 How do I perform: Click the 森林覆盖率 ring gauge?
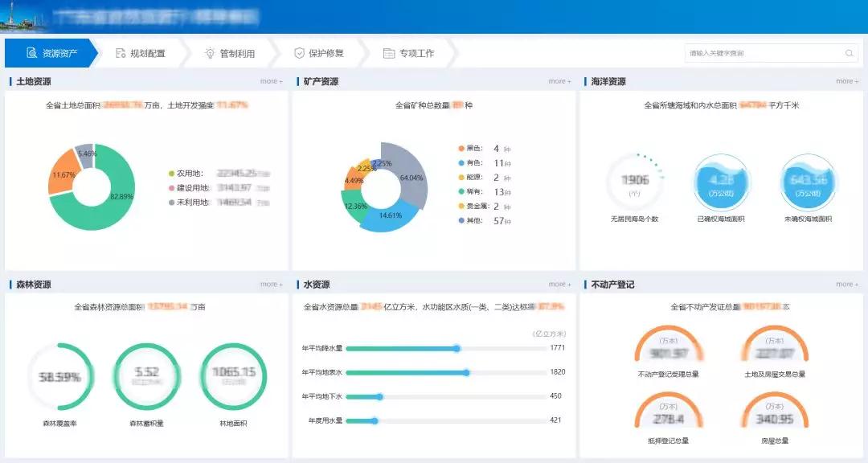(x=59, y=377)
